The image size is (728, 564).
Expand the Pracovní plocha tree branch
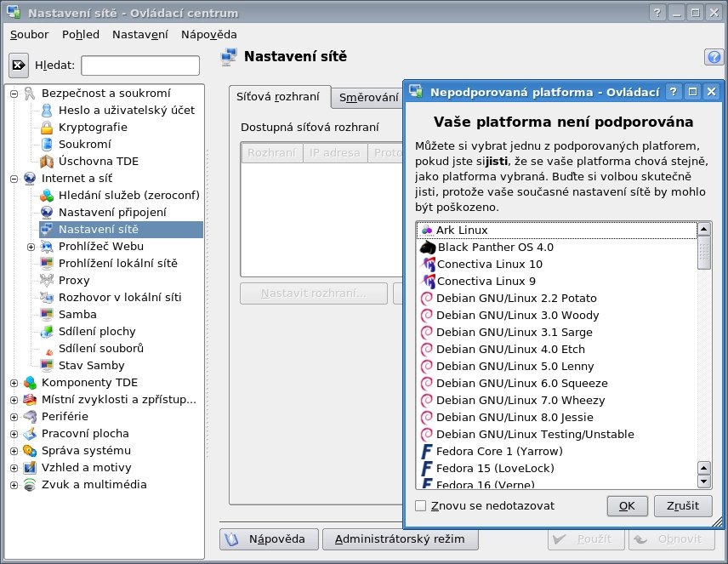point(14,434)
